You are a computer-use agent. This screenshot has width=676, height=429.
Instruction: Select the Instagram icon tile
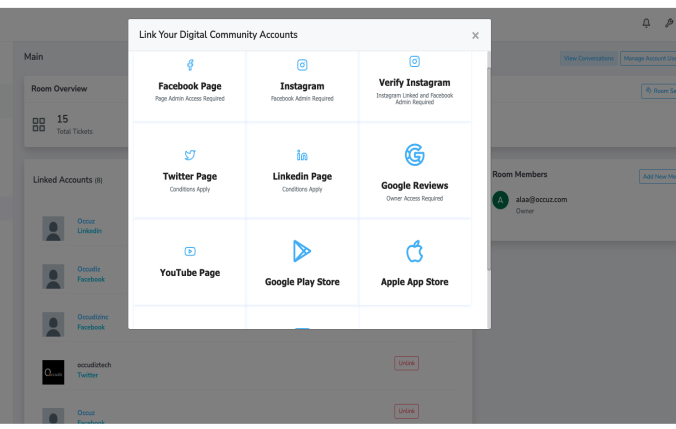(302, 65)
